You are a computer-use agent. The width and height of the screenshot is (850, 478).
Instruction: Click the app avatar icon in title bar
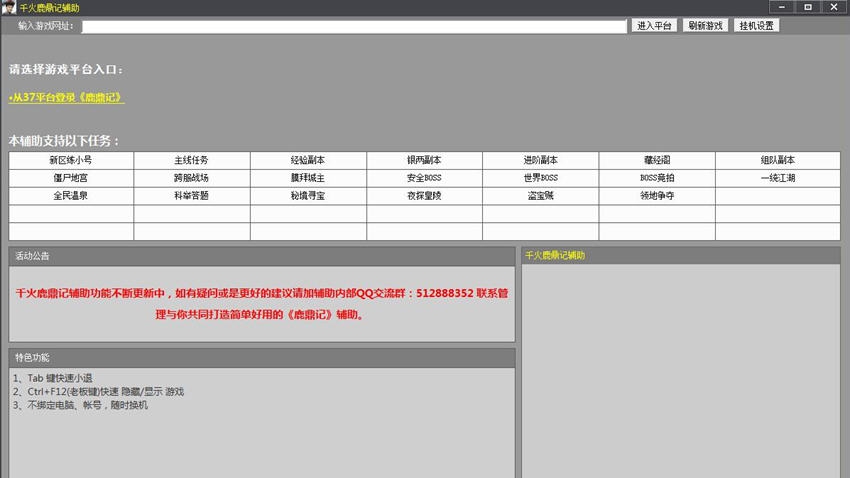tap(9, 7)
